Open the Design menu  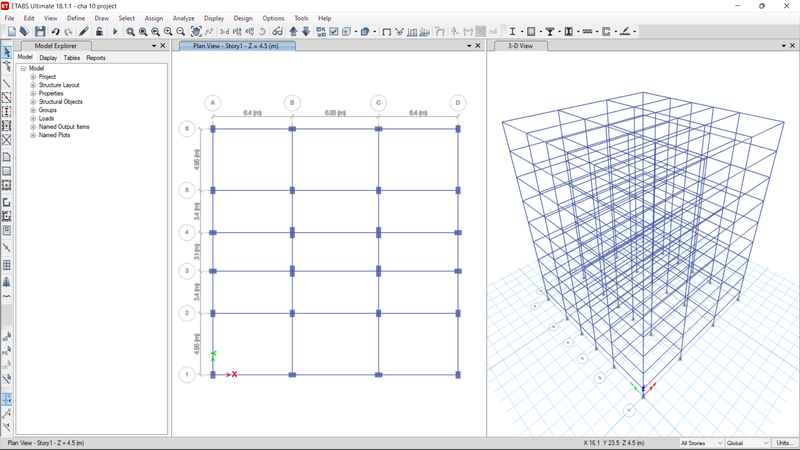point(243,18)
